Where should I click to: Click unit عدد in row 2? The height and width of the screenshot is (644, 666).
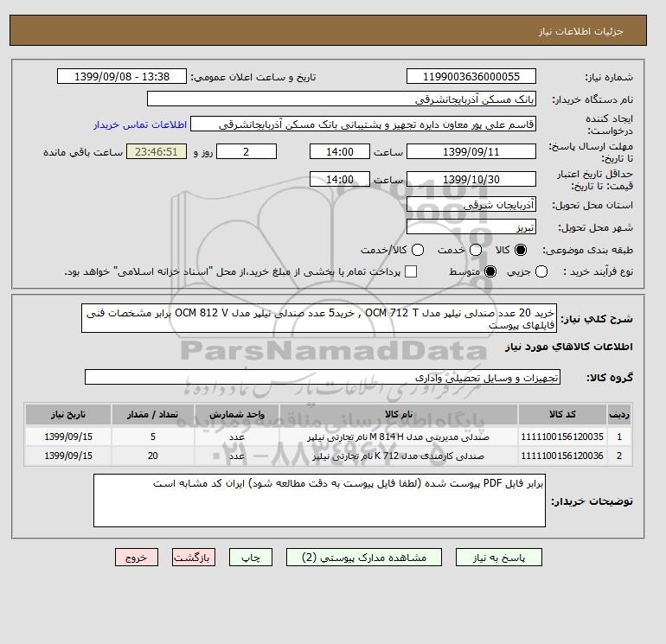(237, 456)
